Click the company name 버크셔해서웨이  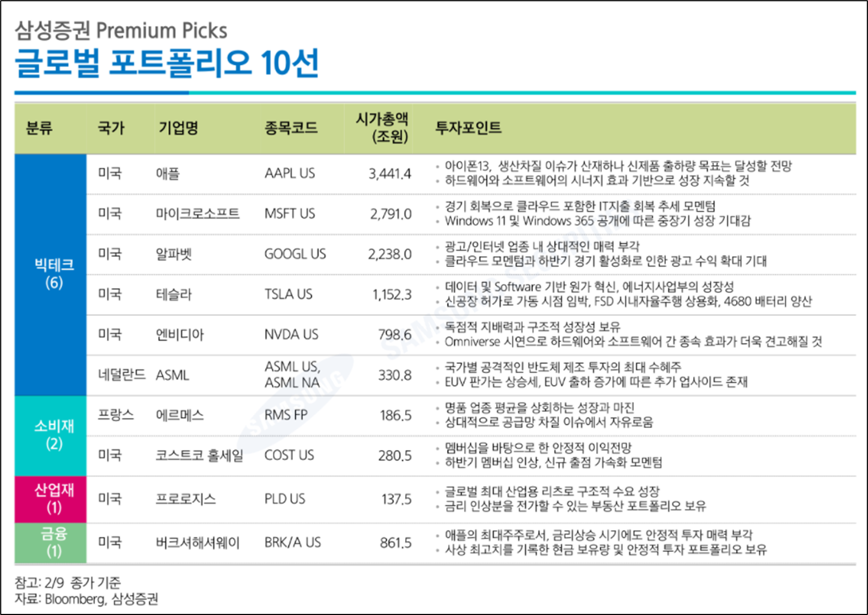[x=198, y=543]
